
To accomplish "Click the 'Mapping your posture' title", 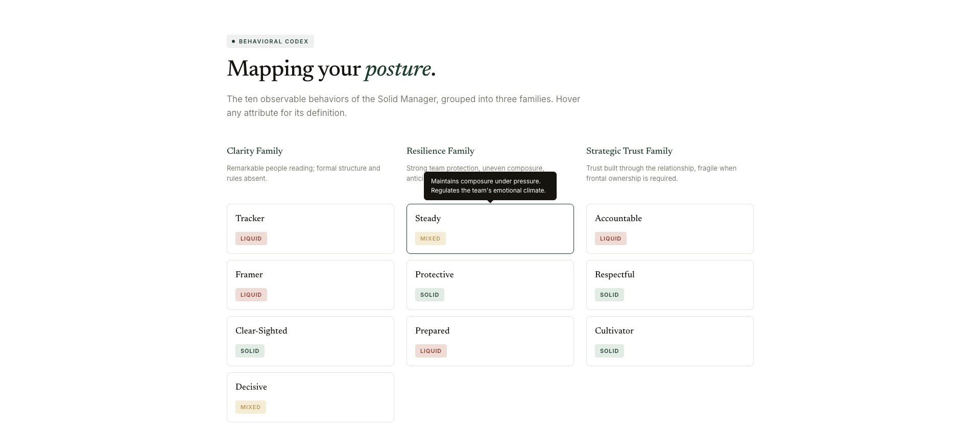I will [331, 69].
